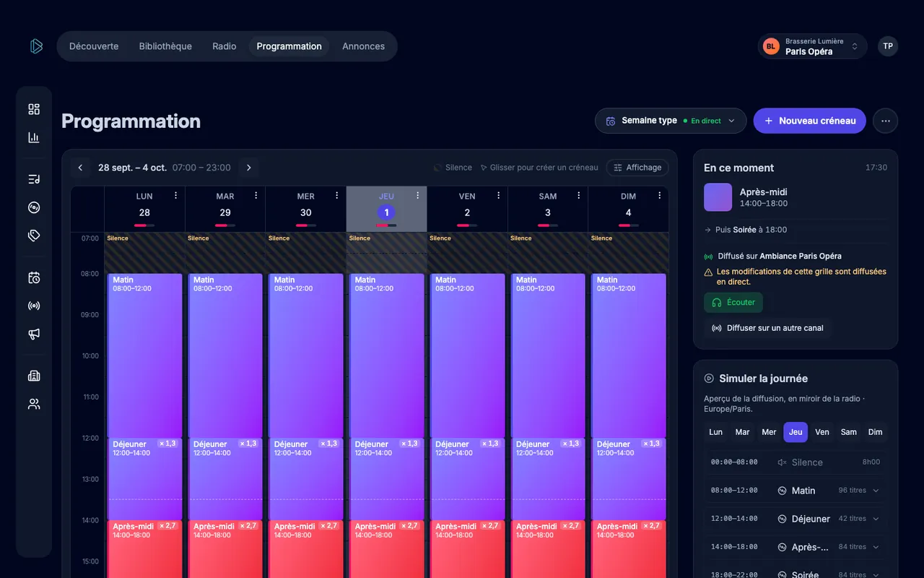Click Diffuser sur un autre canal
The height and width of the screenshot is (578, 924).
pyautogui.click(x=767, y=328)
